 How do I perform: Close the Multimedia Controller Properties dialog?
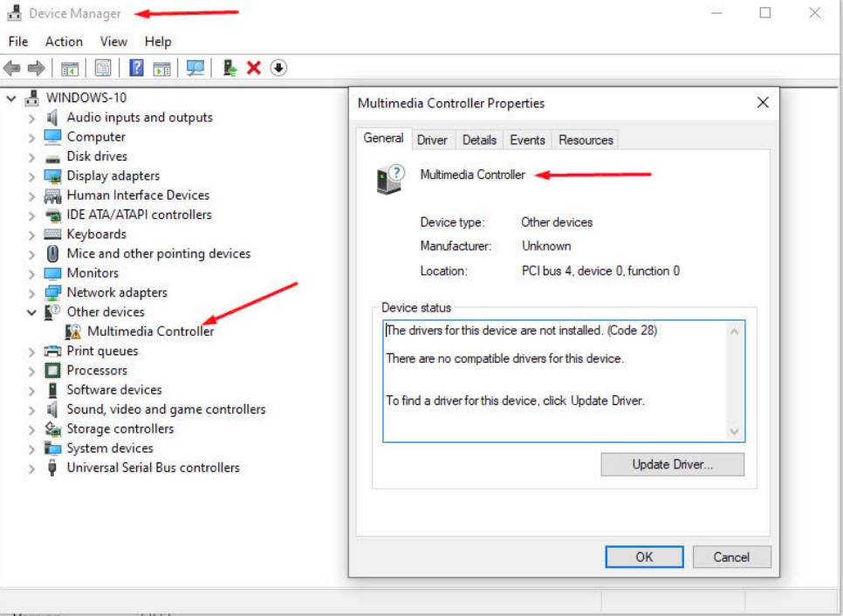pyautogui.click(x=763, y=103)
